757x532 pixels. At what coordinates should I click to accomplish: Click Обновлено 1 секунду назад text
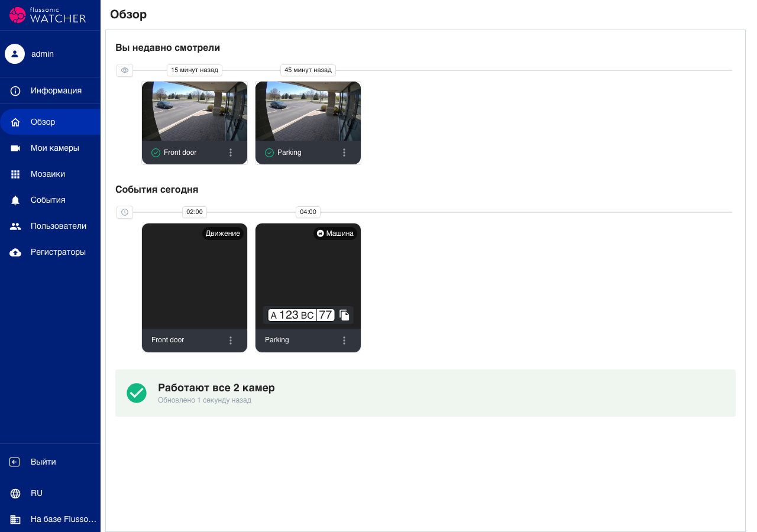coord(205,401)
